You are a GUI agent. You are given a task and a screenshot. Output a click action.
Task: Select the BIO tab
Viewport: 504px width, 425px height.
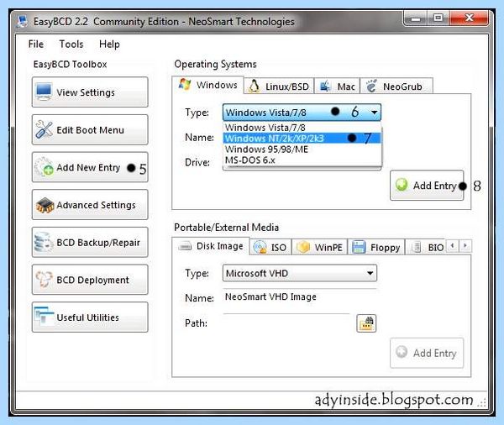coord(426,247)
